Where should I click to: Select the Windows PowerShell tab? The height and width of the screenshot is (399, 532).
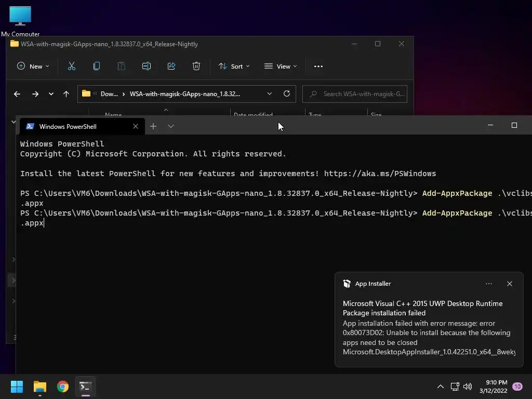[x=82, y=127]
